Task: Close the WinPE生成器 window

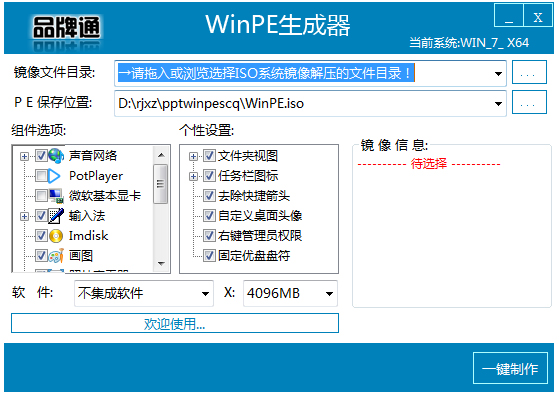Action: click(x=538, y=15)
